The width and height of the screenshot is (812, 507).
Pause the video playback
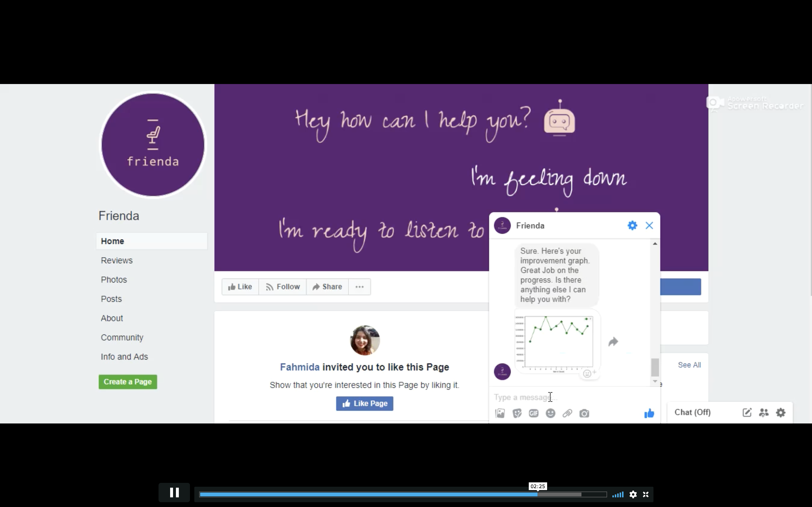pos(174,493)
